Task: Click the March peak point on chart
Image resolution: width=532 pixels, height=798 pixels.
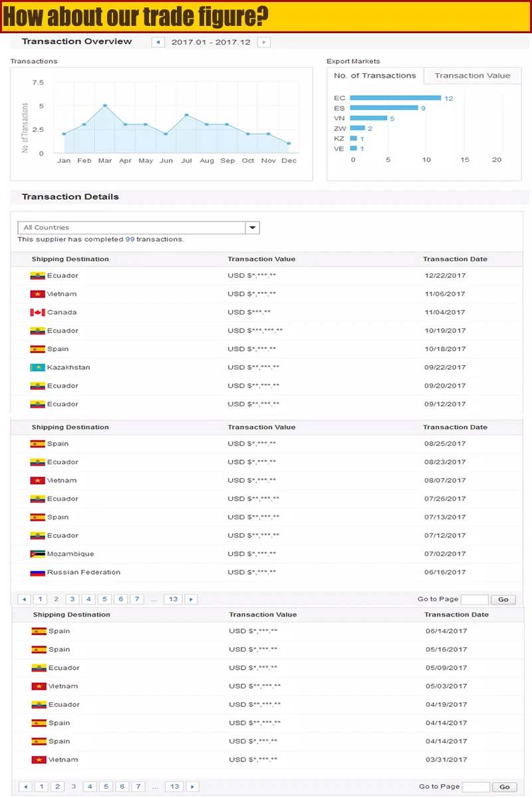Action: [x=105, y=106]
